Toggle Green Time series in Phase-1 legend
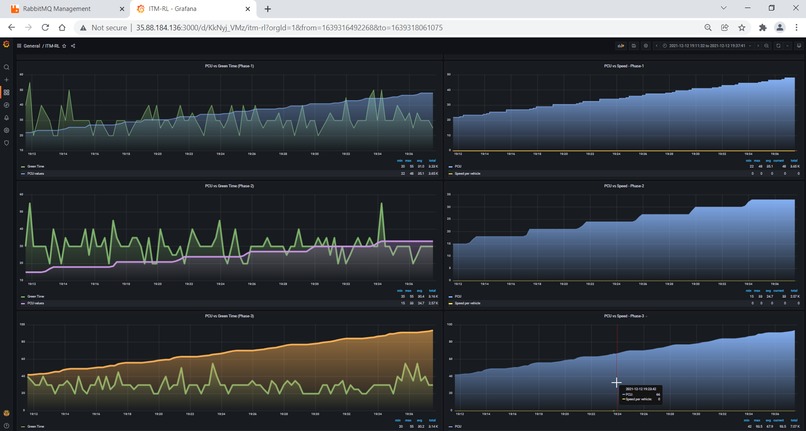 click(x=35, y=167)
